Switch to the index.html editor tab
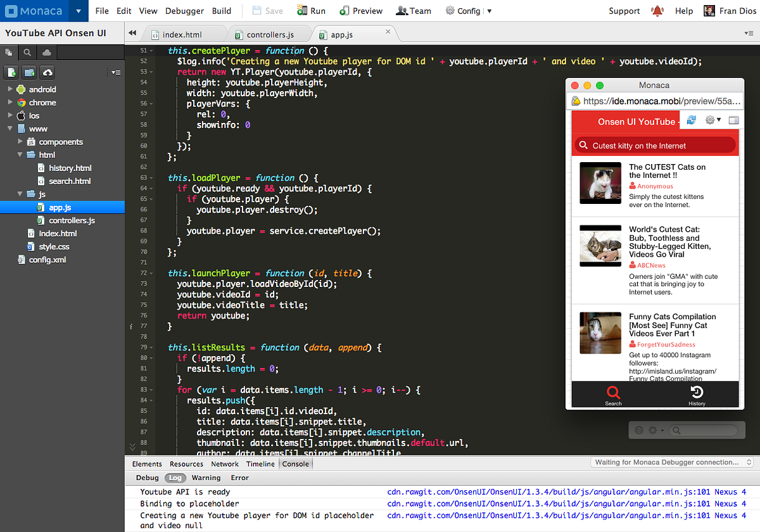The width and height of the screenshot is (760, 532). (182, 34)
